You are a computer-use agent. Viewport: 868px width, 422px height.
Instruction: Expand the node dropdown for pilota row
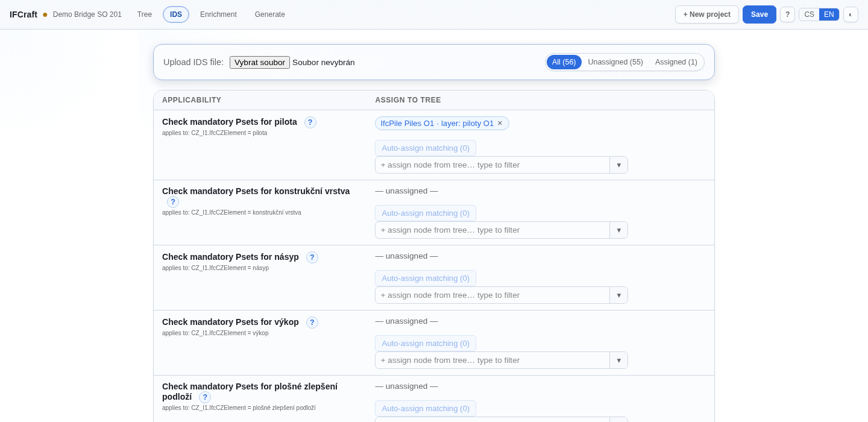pyautogui.click(x=619, y=165)
